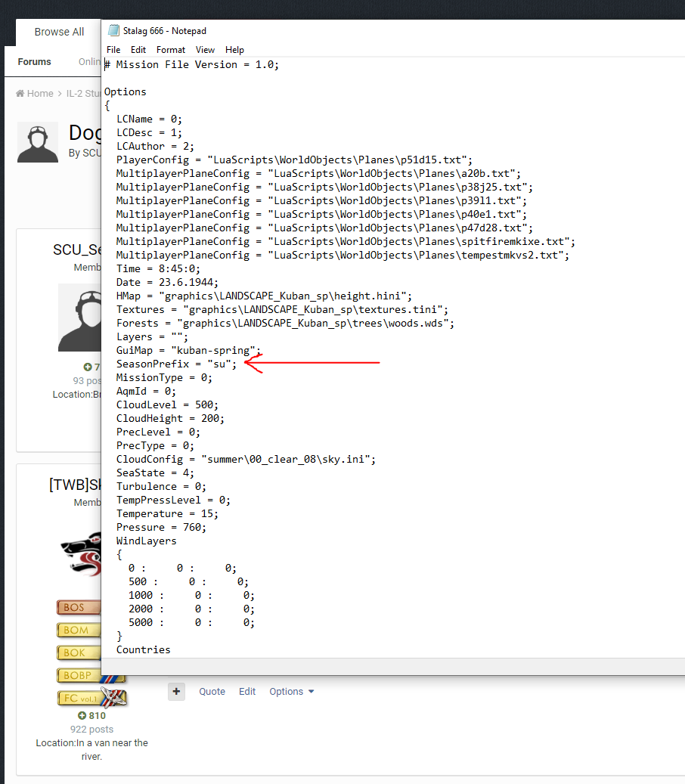Click the Pressure = 760; line
685x784 pixels.
[161, 527]
